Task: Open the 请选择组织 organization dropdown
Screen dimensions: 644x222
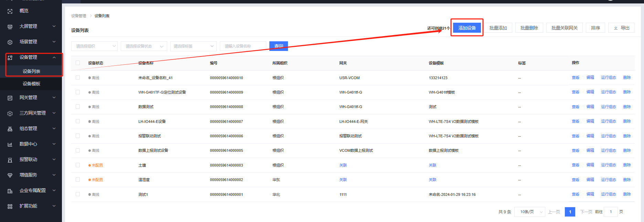Action: coord(94,46)
